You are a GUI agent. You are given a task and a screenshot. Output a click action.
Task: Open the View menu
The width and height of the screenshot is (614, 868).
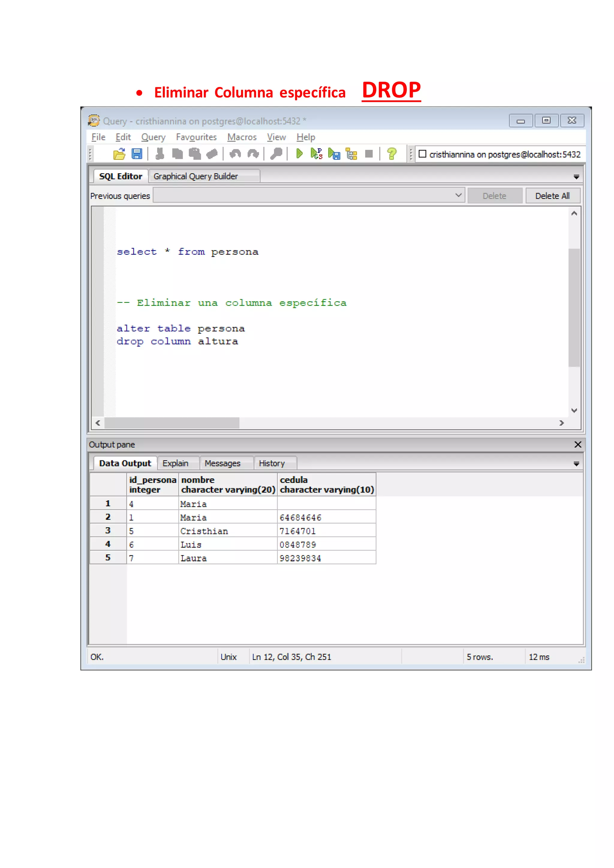(x=276, y=137)
